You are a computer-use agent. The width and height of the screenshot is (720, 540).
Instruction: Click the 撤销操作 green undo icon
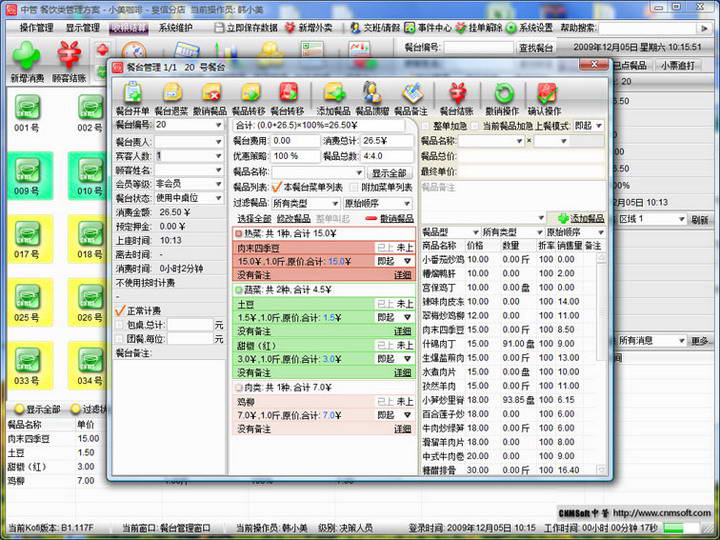[x=502, y=95]
